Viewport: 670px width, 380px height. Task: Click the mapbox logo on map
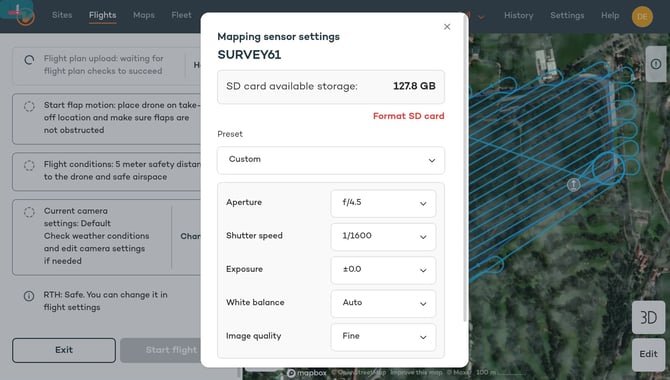coord(306,373)
